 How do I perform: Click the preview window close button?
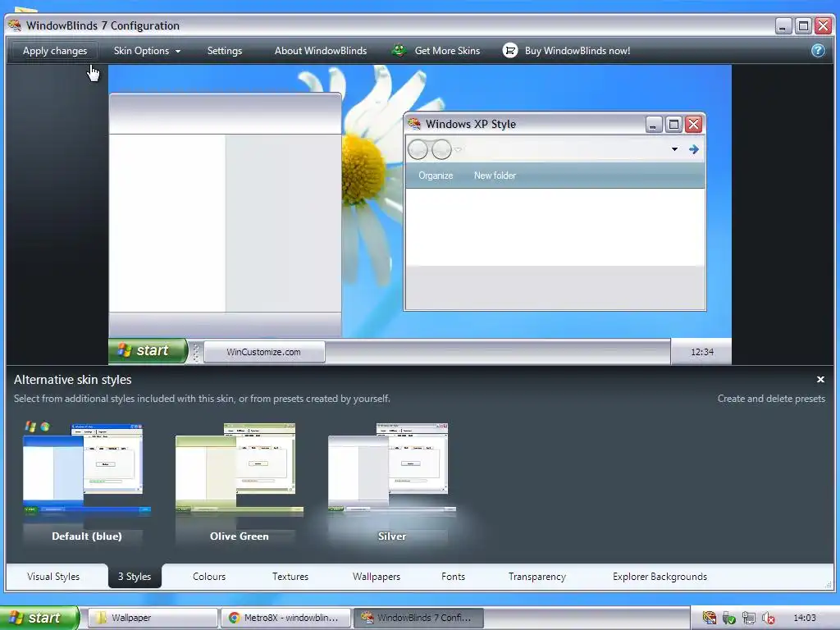(694, 125)
